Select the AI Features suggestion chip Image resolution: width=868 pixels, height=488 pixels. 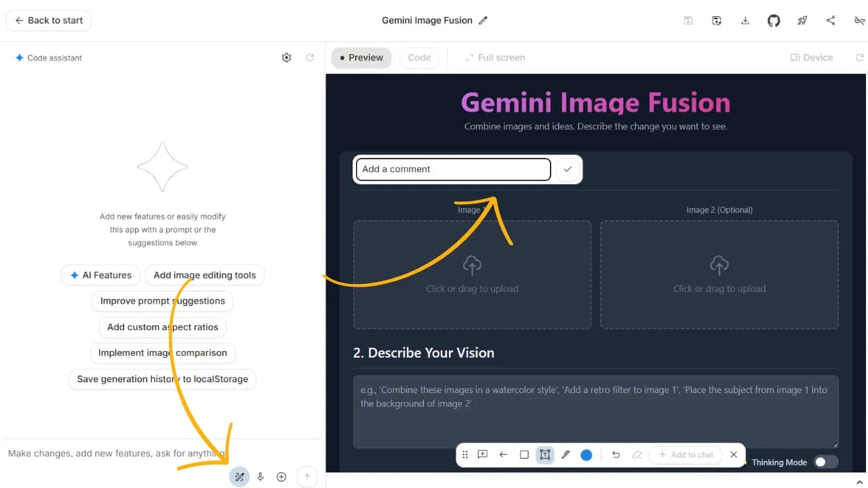coord(100,275)
